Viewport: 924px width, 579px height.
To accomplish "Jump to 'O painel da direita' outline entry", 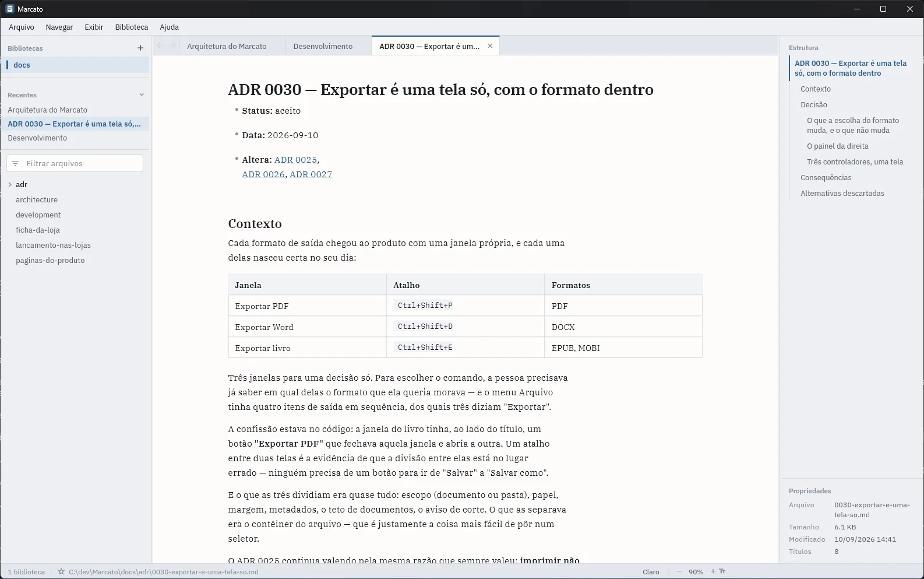I will click(838, 146).
